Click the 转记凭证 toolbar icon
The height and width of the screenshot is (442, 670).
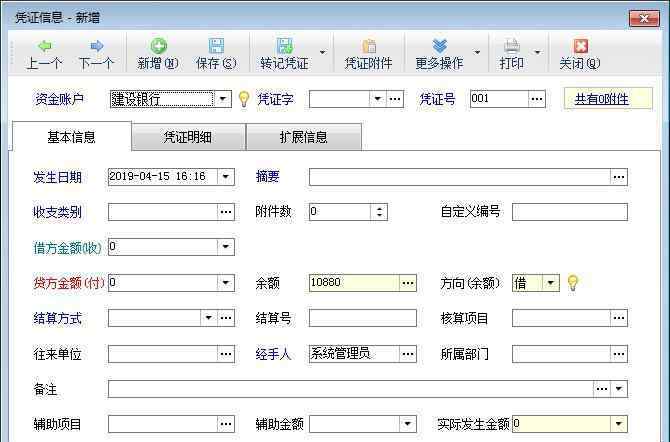(285, 46)
